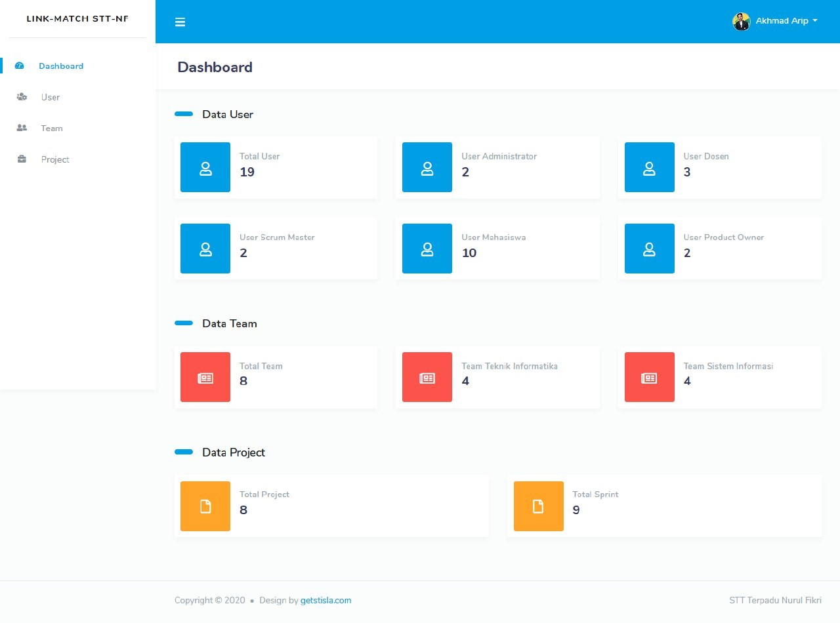Click the User Scrum Master card icon

click(205, 249)
